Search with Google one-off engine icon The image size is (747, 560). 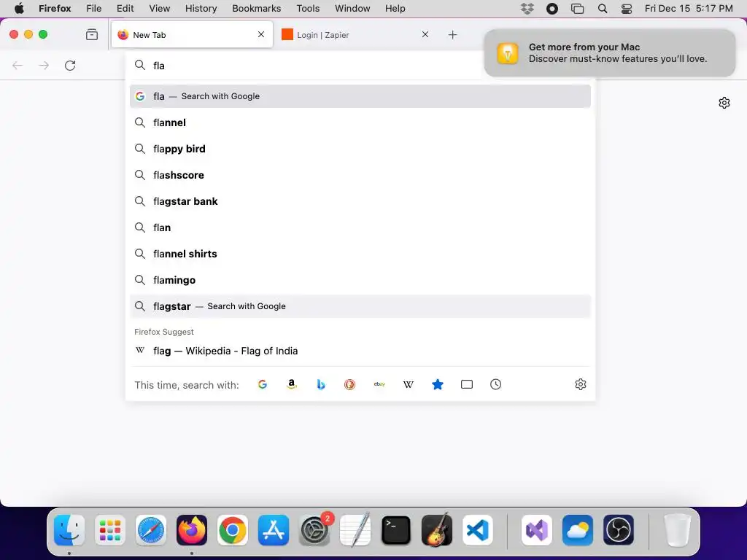click(262, 384)
